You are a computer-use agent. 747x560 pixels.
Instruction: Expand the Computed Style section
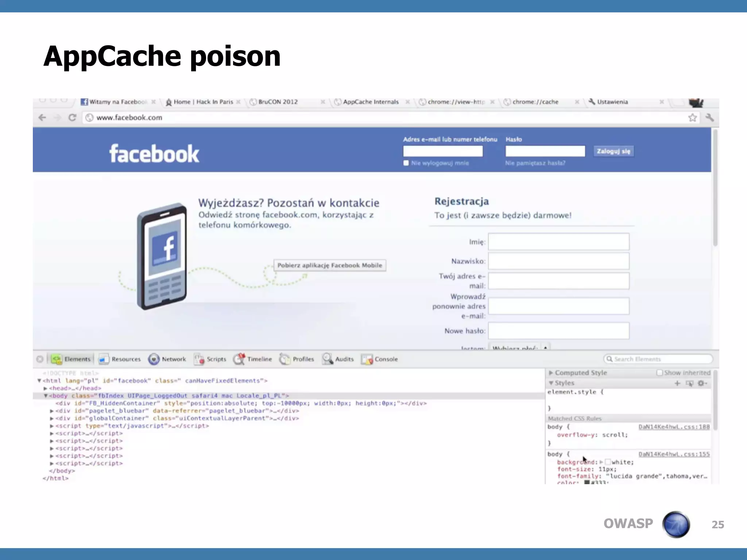pyautogui.click(x=551, y=373)
